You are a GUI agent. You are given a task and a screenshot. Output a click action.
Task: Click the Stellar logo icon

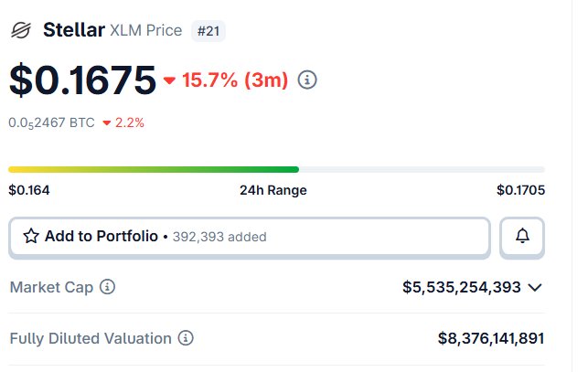click(19, 30)
